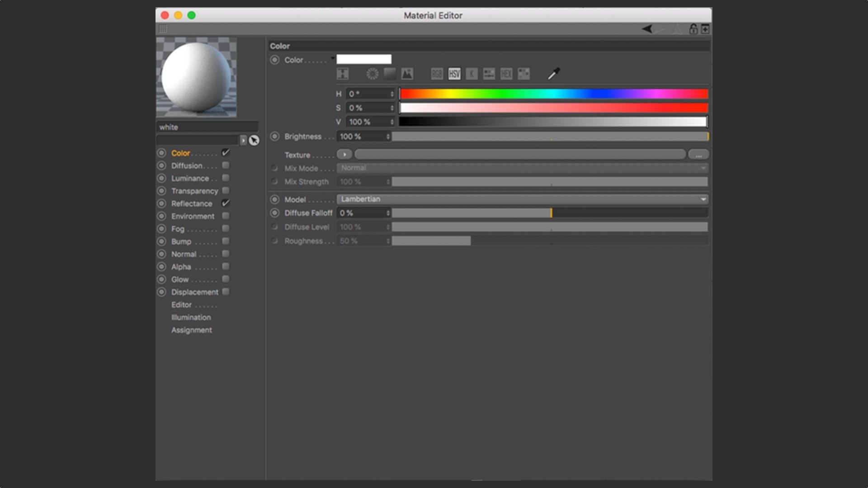The height and width of the screenshot is (488, 868).
Task: Open the color from picture mode
Action: point(407,74)
